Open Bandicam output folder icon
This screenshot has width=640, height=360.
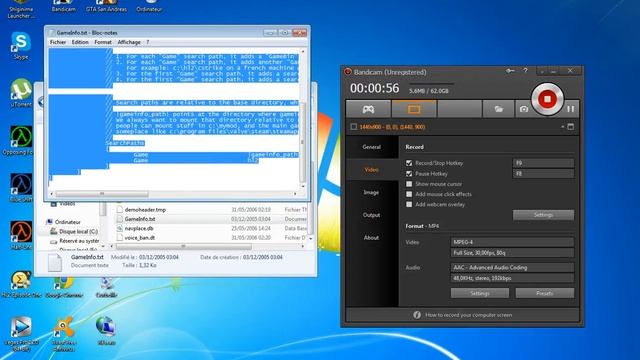click(498, 109)
